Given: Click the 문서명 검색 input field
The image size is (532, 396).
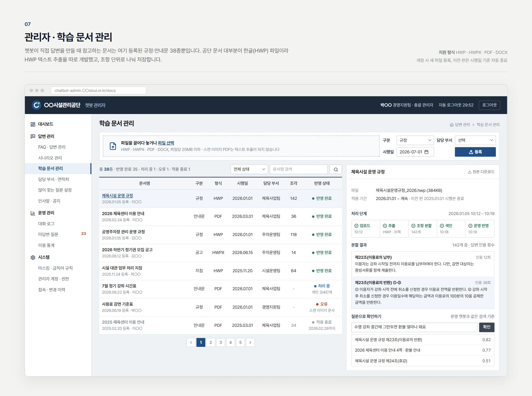Looking at the screenshot, I should (x=299, y=169).
